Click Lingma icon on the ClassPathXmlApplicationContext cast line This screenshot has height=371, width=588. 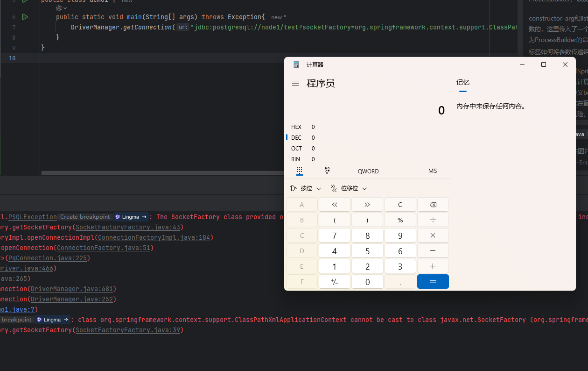coord(39,320)
